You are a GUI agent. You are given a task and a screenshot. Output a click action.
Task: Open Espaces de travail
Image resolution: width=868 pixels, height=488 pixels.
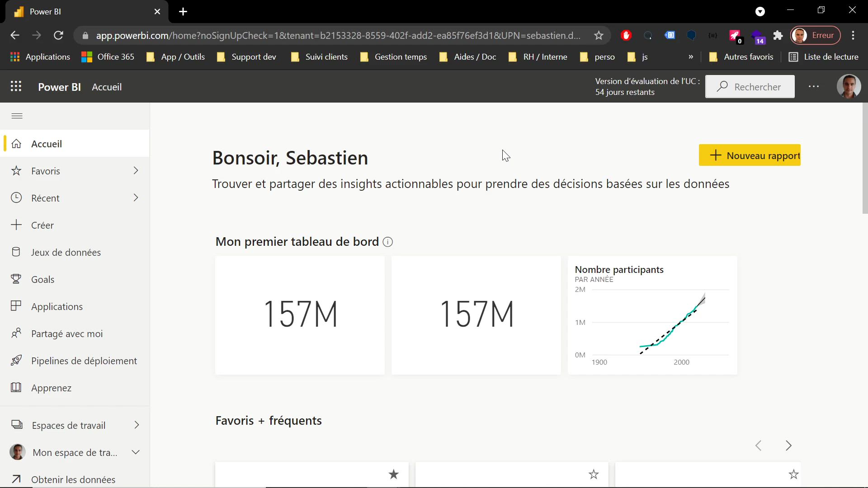(x=75, y=425)
